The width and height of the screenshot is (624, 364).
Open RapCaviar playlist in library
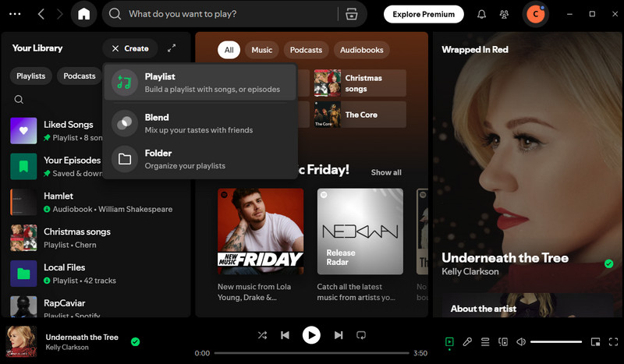[95, 306]
